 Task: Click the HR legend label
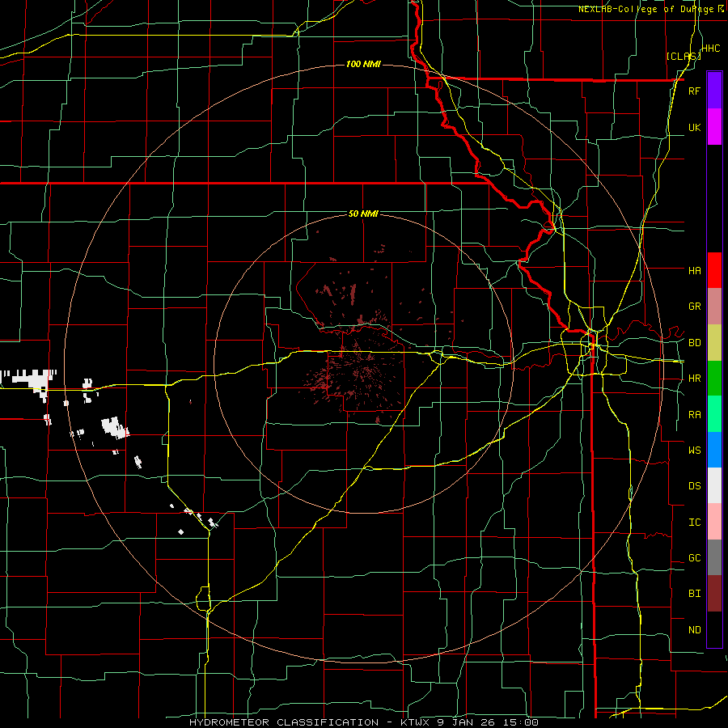(x=694, y=379)
